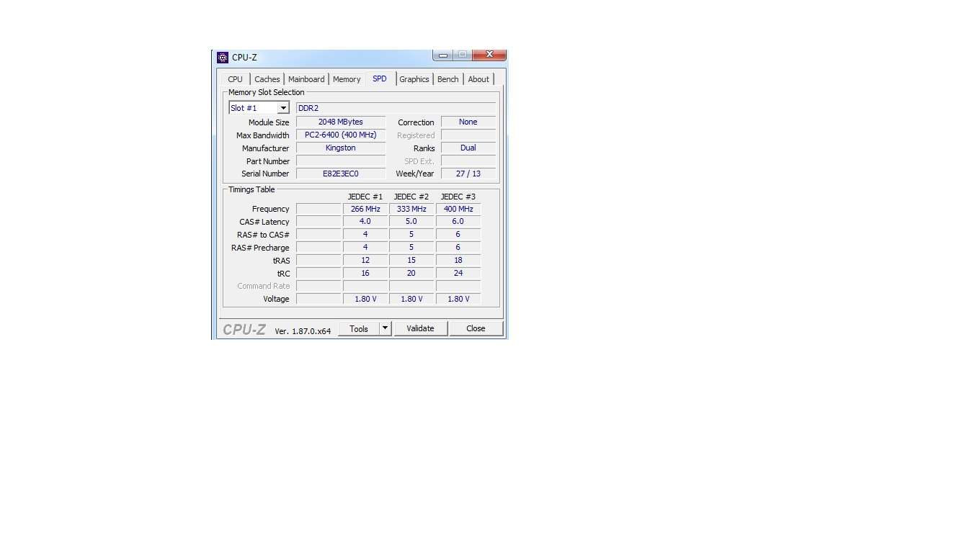The image size is (980, 553).
Task: Switch to the CPU tab
Action: pos(236,79)
